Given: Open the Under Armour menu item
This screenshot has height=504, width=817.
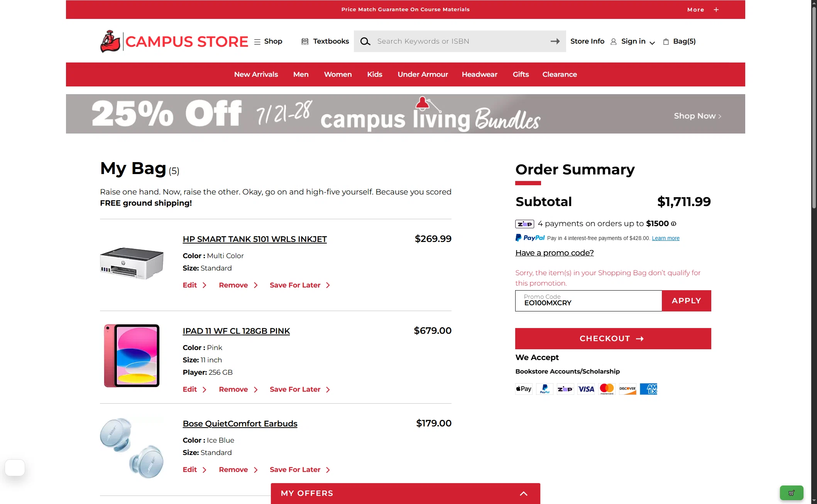Looking at the screenshot, I should pyautogui.click(x=423, y=74).
